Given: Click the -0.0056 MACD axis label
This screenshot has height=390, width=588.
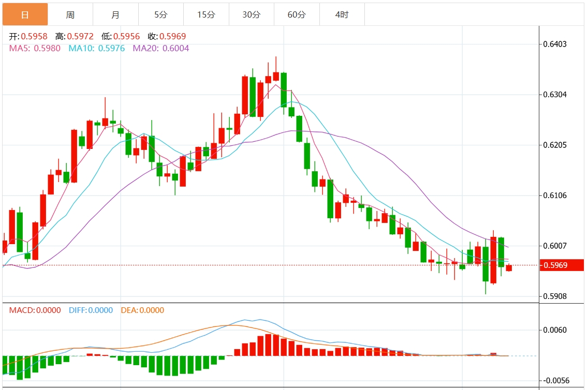Looking at the screenshot, I should tap(556, 381).
